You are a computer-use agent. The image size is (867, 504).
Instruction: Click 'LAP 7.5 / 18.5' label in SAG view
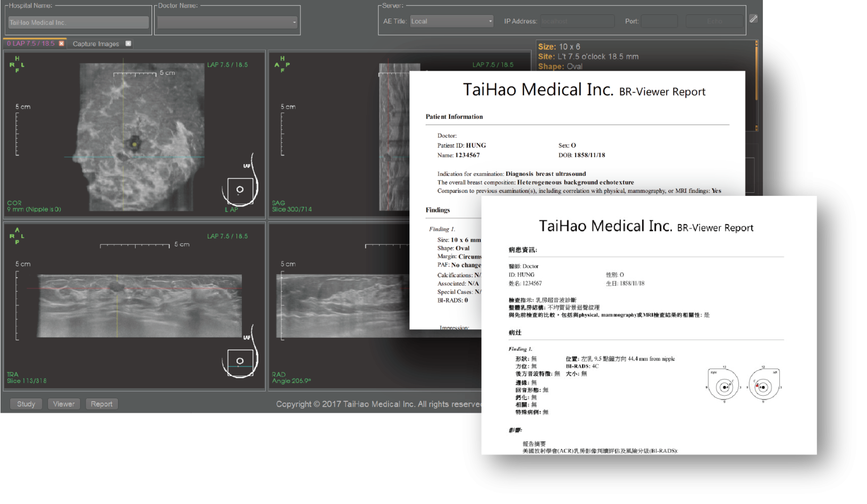[493, 65]
